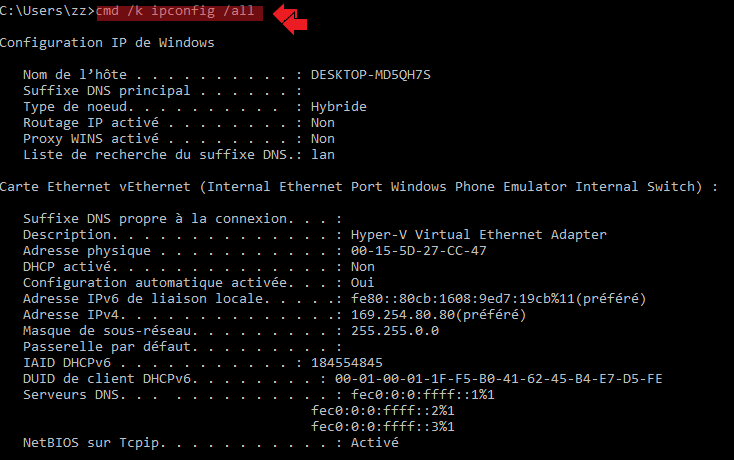This screenshot has width=734, height=460.
Task: Click the hostname DESKTOP-MD5QH7S
Action: click(377, 74)
